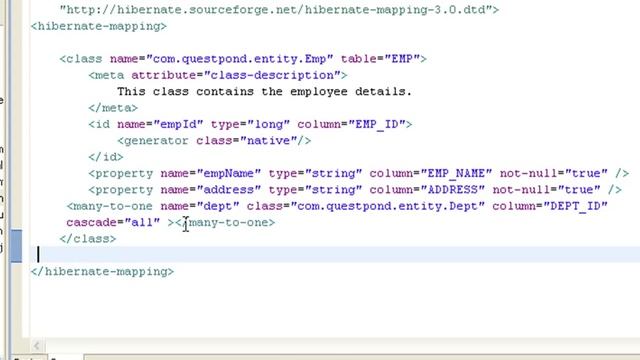640x360 pixels.
Task: Click the text 'This class contains the employee details.'
Action: pos(264,92)
